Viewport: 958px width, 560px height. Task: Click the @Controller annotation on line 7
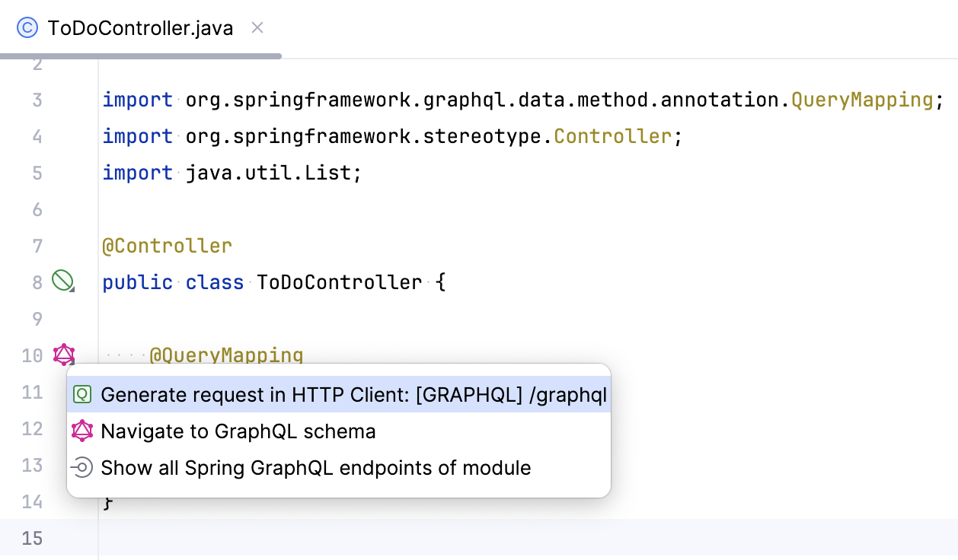(x=167, y=245)
